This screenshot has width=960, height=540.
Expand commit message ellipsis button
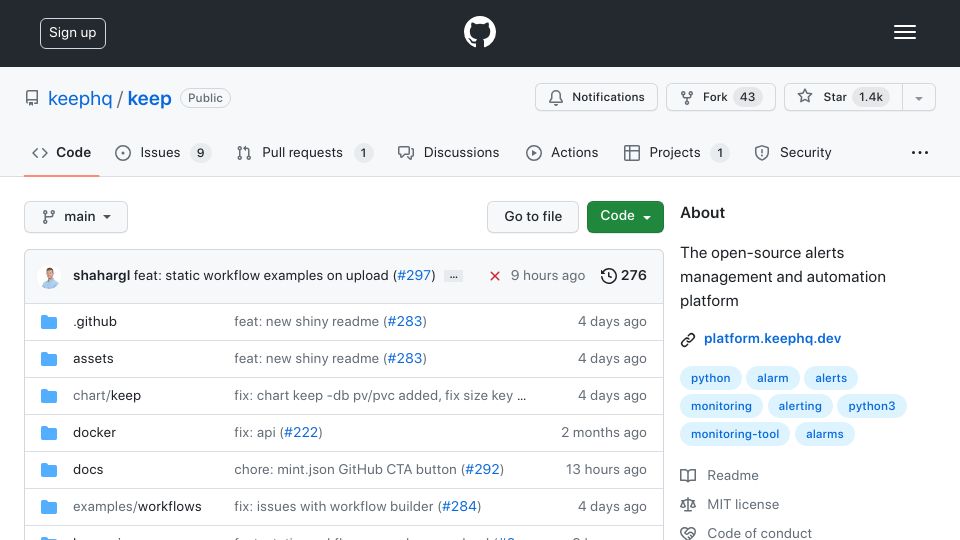click(454, 276)
